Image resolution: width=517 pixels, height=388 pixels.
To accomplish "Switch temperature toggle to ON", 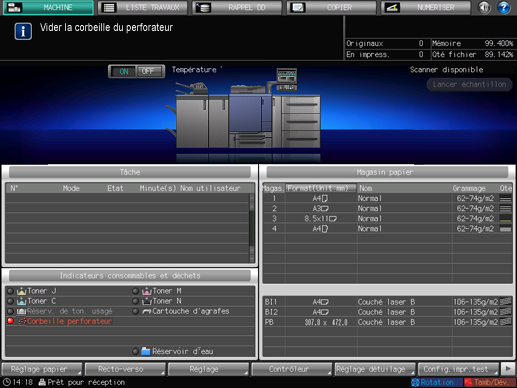I will point(123,71).
